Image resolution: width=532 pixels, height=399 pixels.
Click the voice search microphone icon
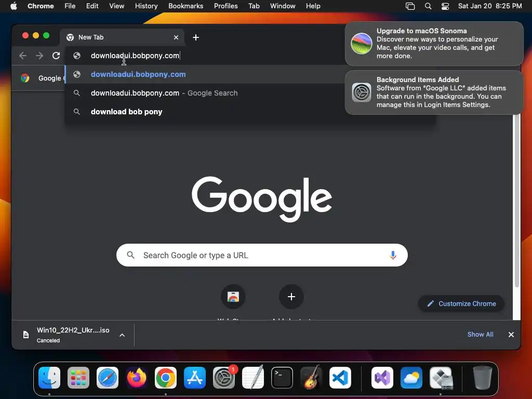click(x=393, y=255)
